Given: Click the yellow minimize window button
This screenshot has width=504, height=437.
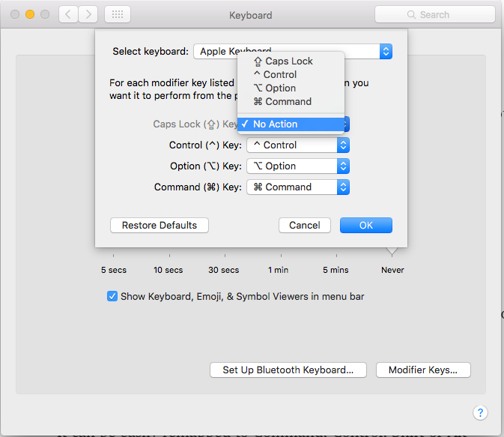Looking at the screenshot, I should click(x=30, y=14).
